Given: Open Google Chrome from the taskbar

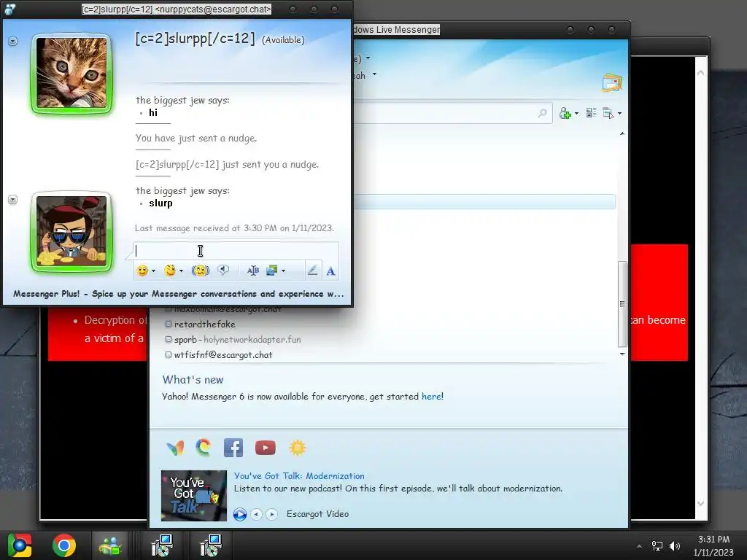Looking at the screenshot, I should coord(64,545).
